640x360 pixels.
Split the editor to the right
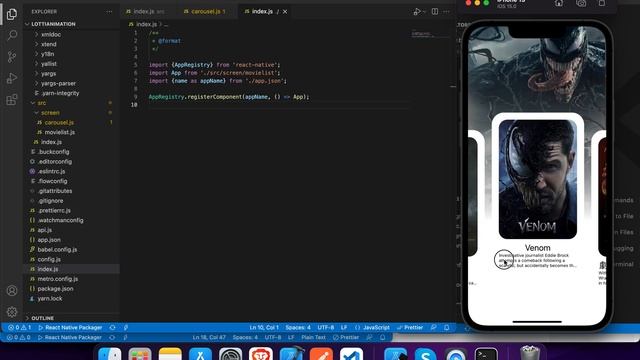tap(435, 11)
